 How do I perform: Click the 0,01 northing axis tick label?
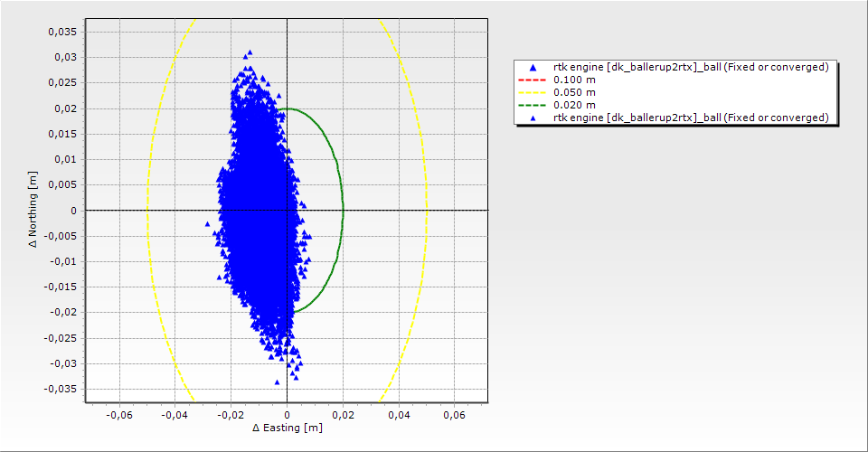[65, 159]
